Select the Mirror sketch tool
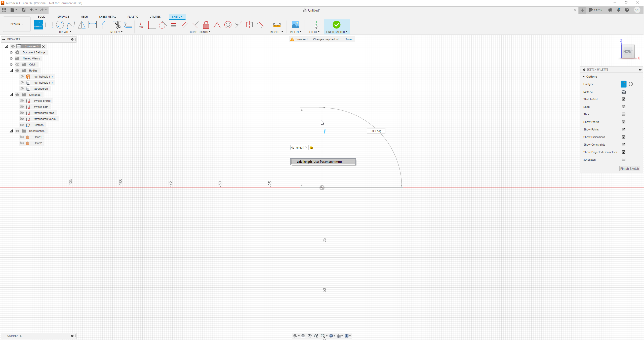 click(82, 25)
